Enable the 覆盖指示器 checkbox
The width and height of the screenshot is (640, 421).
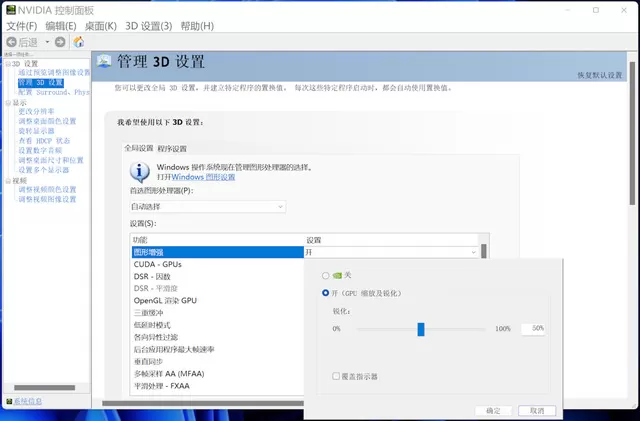coord(336,376)
